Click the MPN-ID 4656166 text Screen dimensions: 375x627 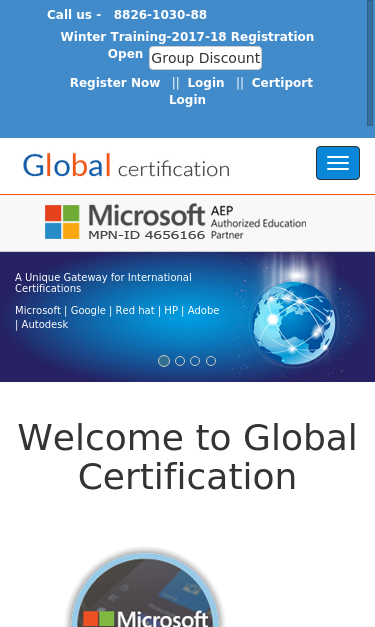pos(147,235)
